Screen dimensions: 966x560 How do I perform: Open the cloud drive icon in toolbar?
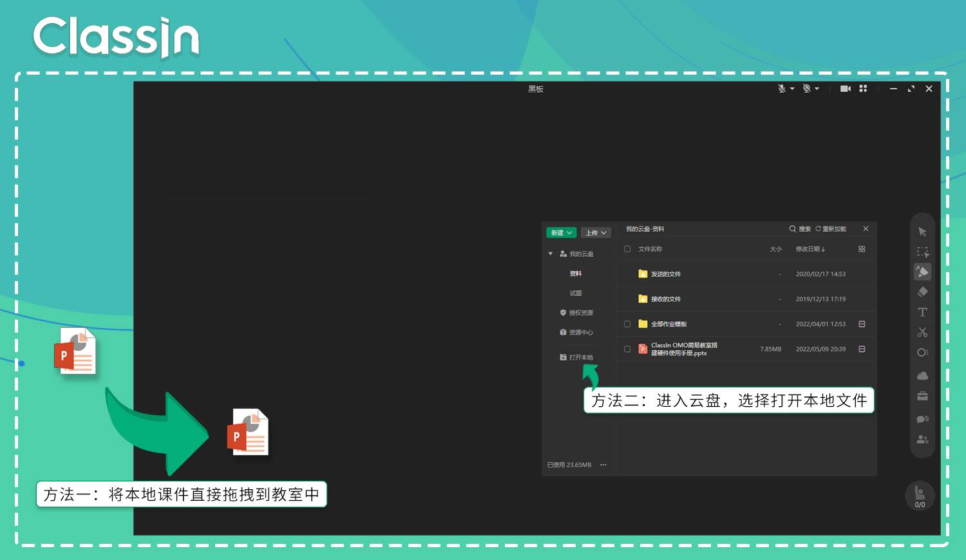click(922, 376)
